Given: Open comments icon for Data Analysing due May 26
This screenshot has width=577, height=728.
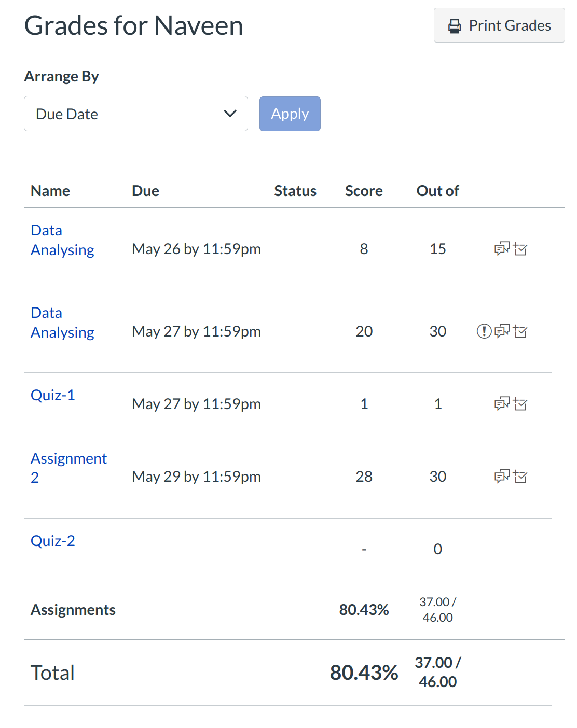Looking at the screenshot, I should (x=502, y=249).
